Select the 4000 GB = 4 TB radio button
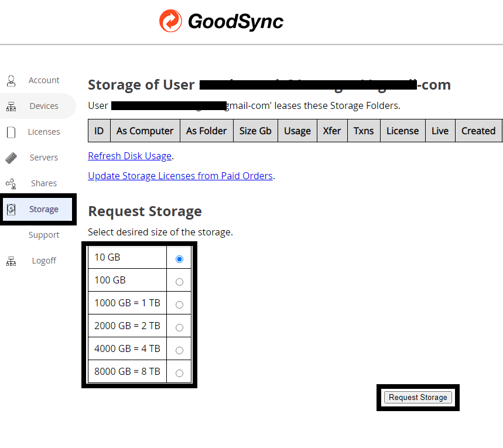The width and height of the screenshot is (503, 448). click(179, 350)
